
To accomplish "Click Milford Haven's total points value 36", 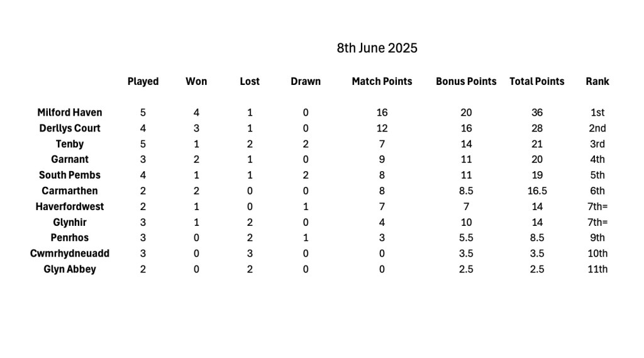I will point(536,113).
